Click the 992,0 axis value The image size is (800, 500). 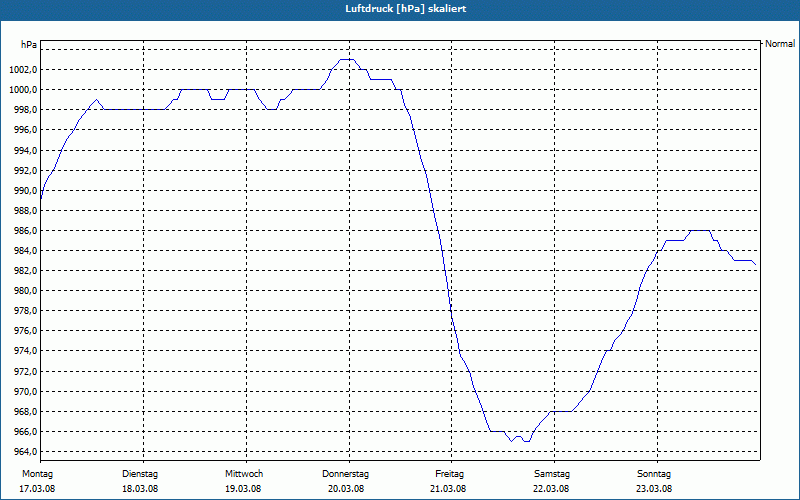pos(25,170)
